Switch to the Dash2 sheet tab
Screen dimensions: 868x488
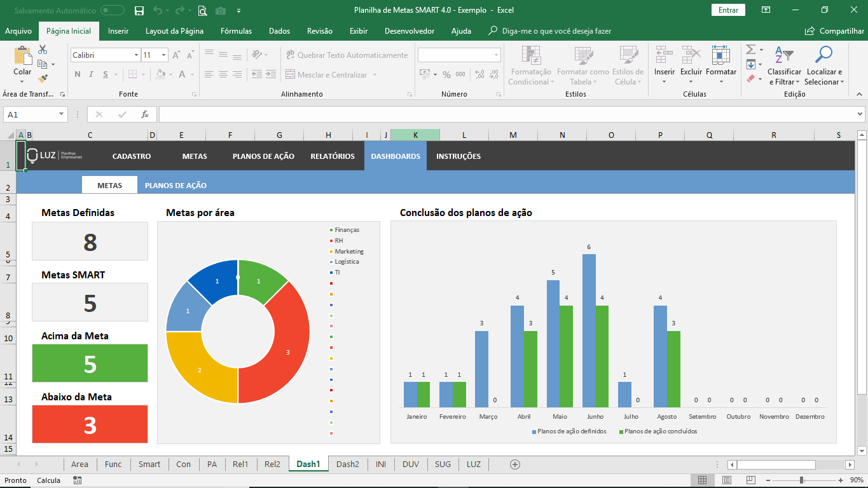pos(347,464)
